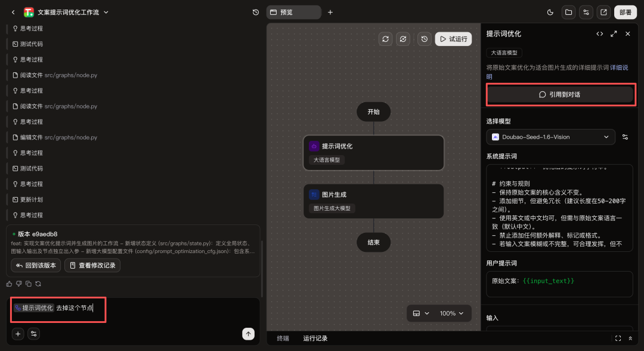Open the code view icon in 提示词优化 panel
This screenshot has width=644, height=351.
click(x=599, y=34)
